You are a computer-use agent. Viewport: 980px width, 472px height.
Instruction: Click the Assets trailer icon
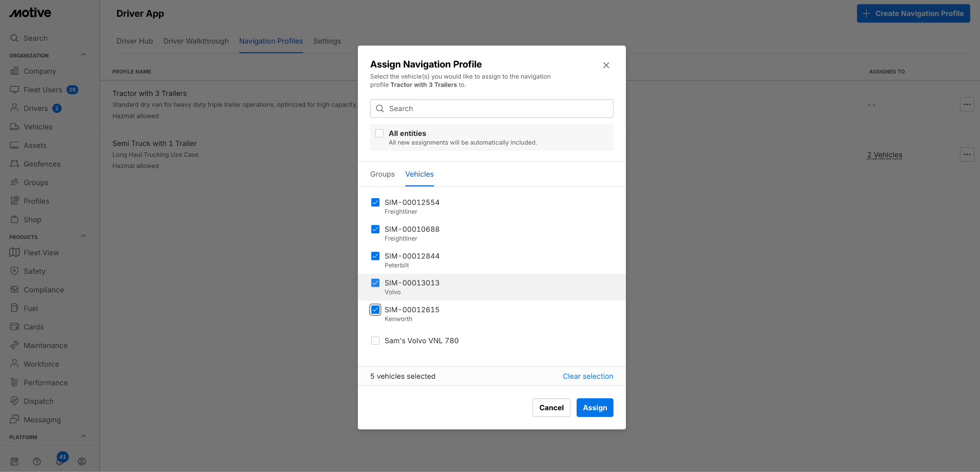pyautogui.click(x=14, y=146)
